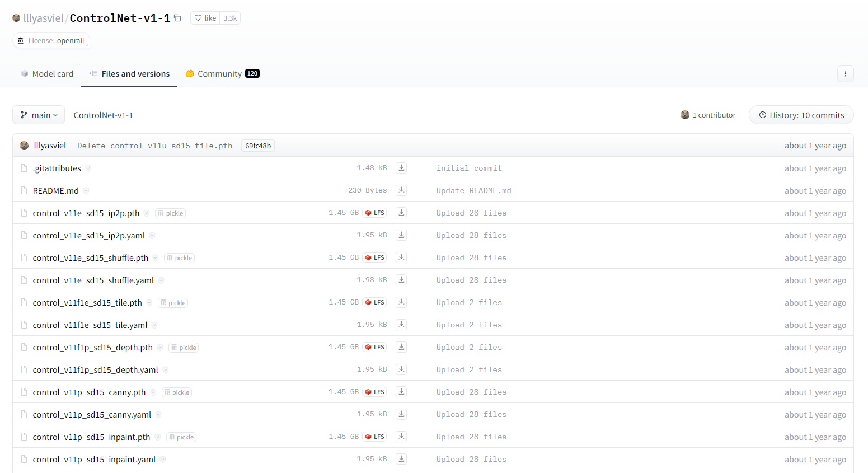Image resolution: width=868 pixels, height=473 pixels.
Task: Click the 1.48 kB size of .gitattributes
Action: click(372, 168)
